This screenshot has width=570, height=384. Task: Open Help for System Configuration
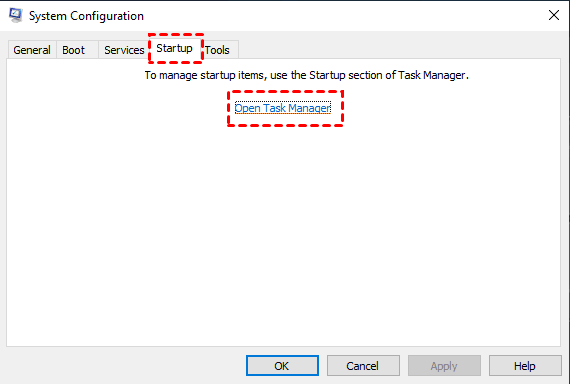point(525,365)
